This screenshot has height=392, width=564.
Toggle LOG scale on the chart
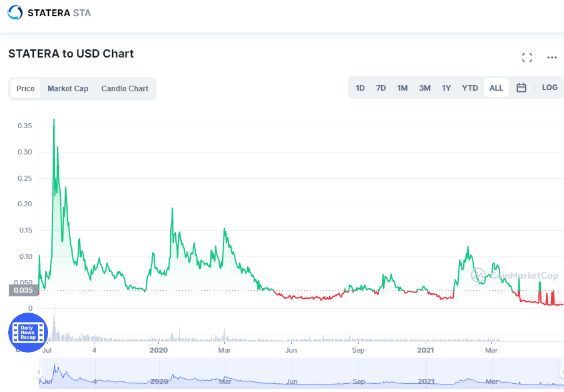coord(550,88)
